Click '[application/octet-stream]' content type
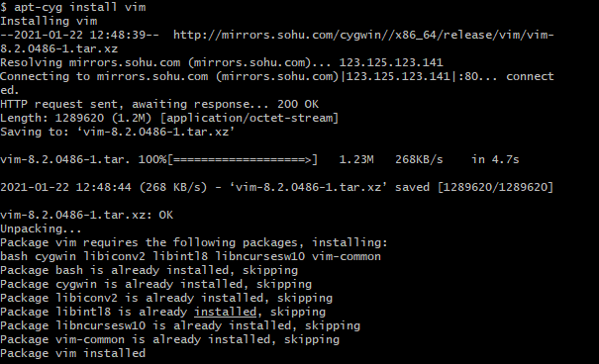Viewport: 599px width, 364px height. (250, 119)
